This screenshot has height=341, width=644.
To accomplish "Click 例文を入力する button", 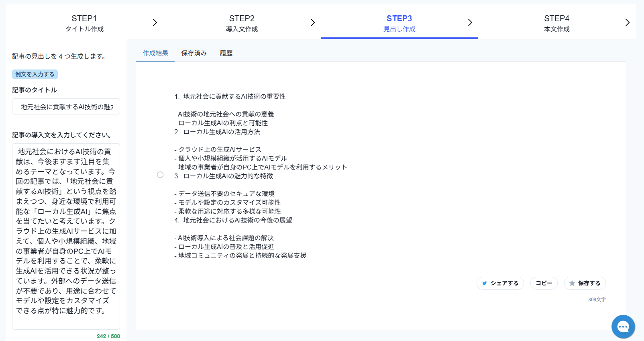I will click(35, 74).
